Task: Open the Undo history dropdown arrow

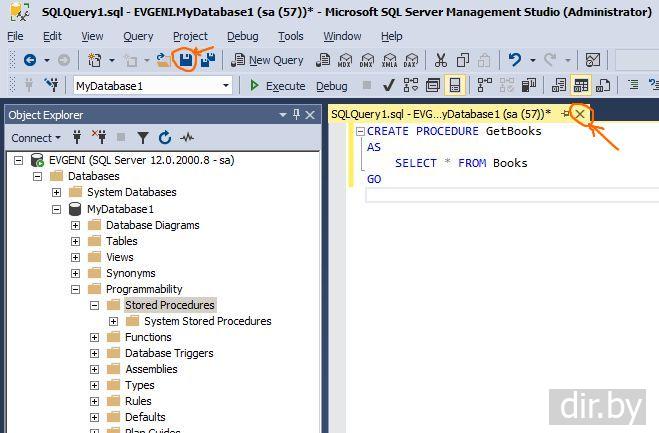Action: pos(532,61)
